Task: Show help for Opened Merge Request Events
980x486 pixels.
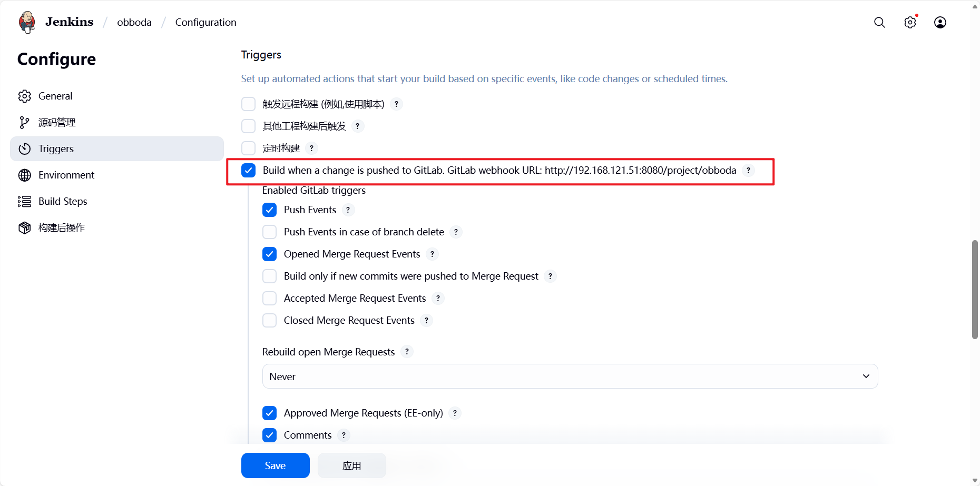Action: pyautogui.click(x=433, y=254)
